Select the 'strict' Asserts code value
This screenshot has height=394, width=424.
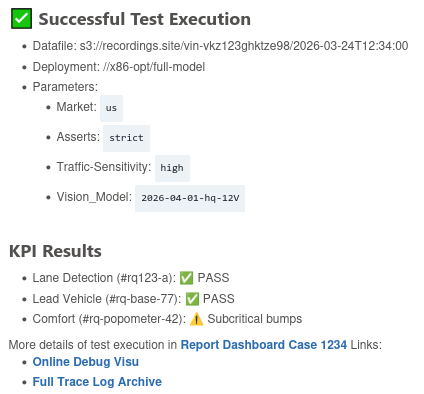126,138
